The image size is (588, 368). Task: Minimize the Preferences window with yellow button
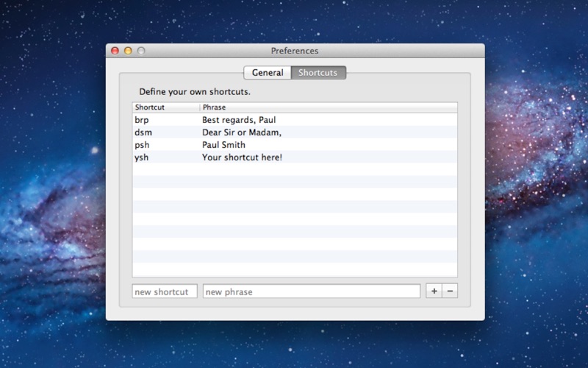click(x=128, y=51)
